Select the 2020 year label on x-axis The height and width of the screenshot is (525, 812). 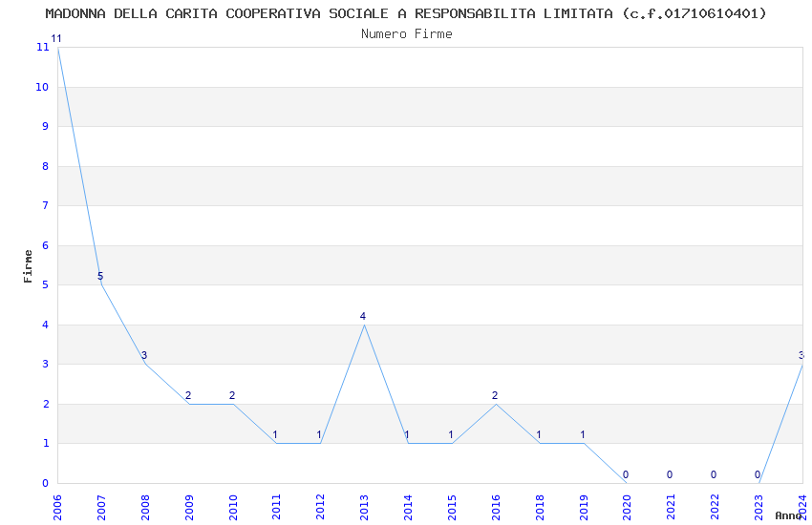(627, 507)
